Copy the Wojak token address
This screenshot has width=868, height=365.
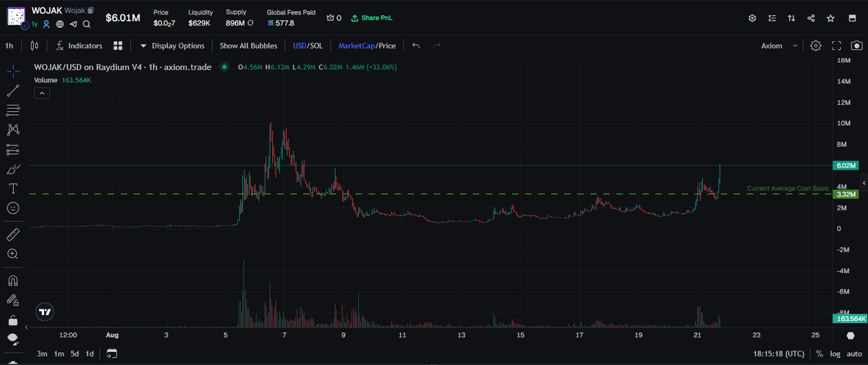coord(90,11)
